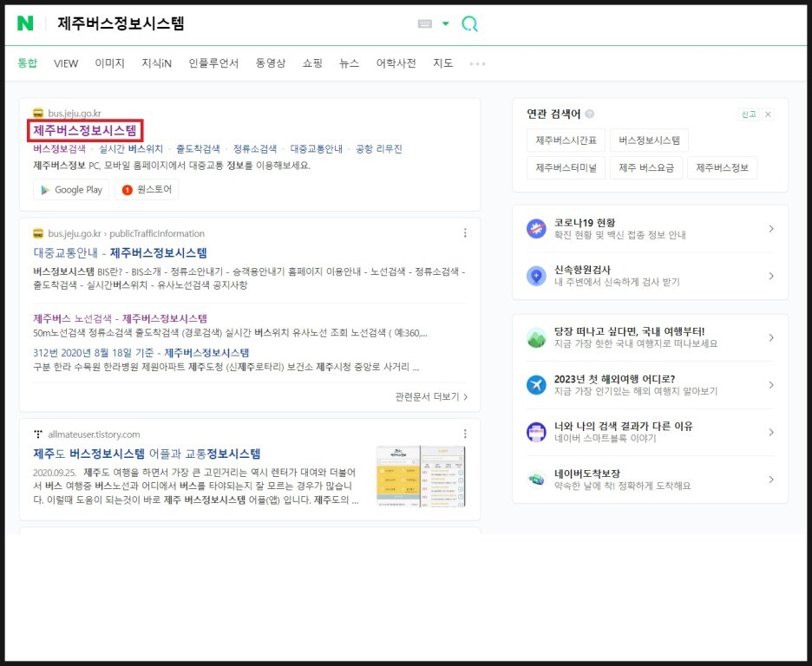This screenshot has height=666, width=812.
Task: Click the green Naver N logo
Action: pyautogui.click(x=25, y=23)
